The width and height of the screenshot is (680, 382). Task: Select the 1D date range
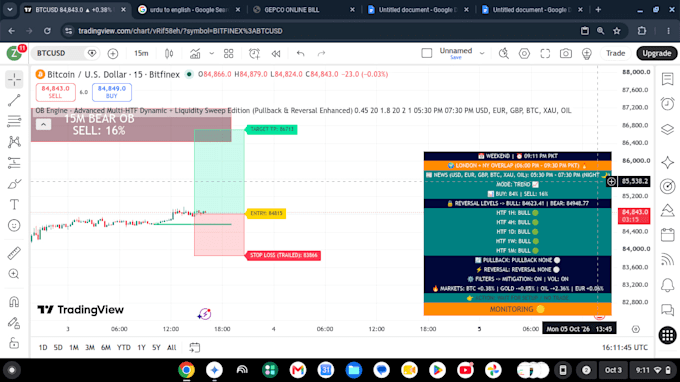[x=43, y=347]
